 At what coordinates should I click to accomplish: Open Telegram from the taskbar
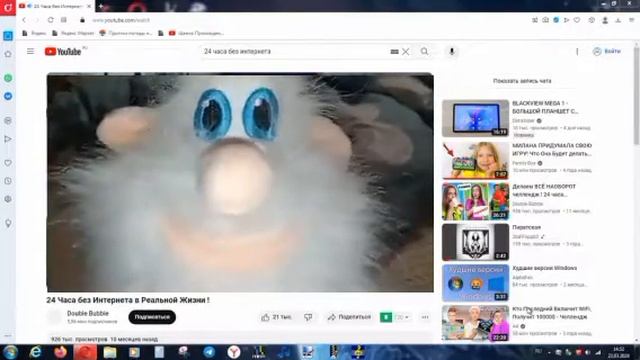pos(209,352)
